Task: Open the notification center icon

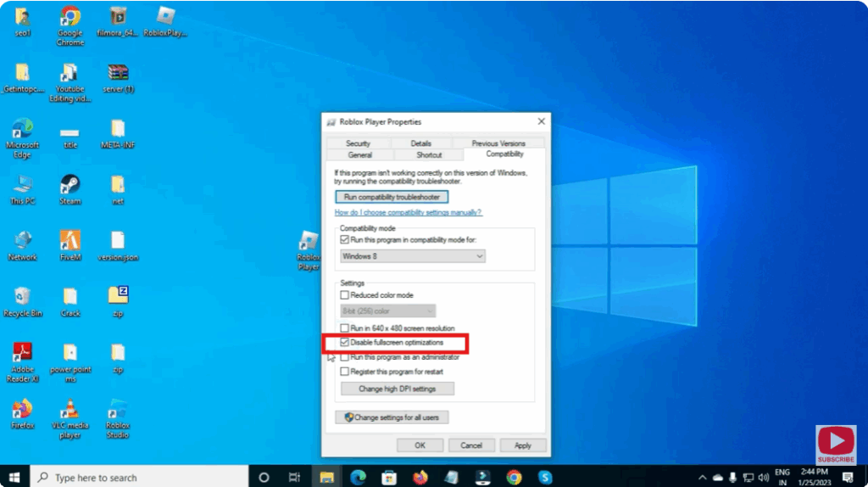Action: [848, 478]
